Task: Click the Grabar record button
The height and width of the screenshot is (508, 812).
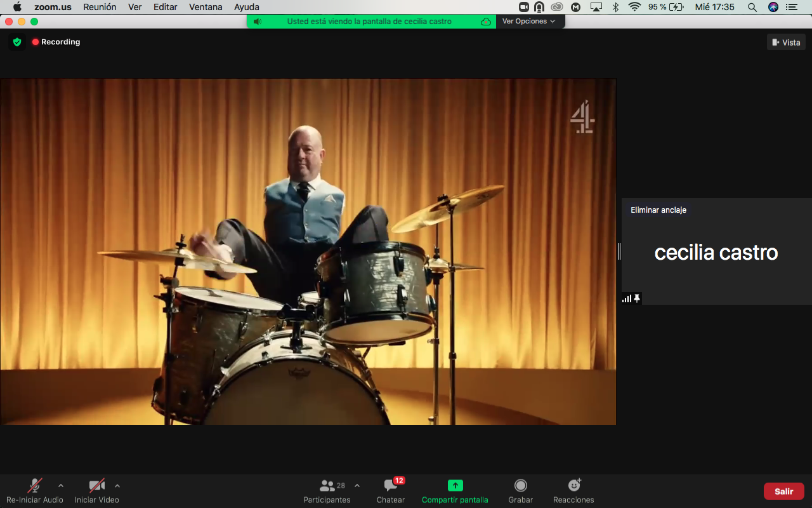Action: coord(520,491)
